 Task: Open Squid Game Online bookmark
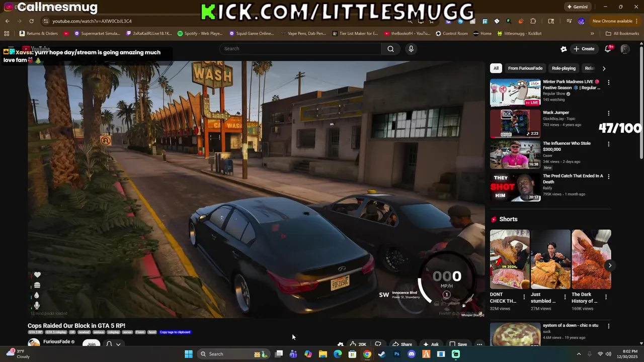252,34
